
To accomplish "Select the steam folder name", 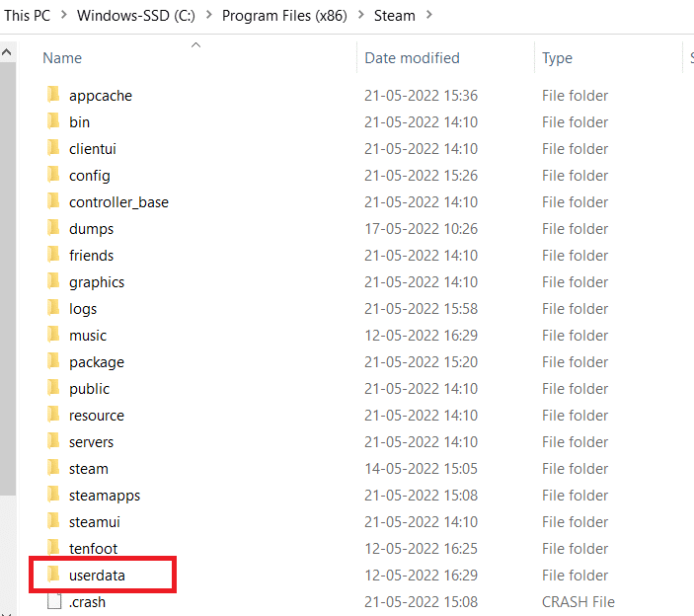I will tap(89, 469).
